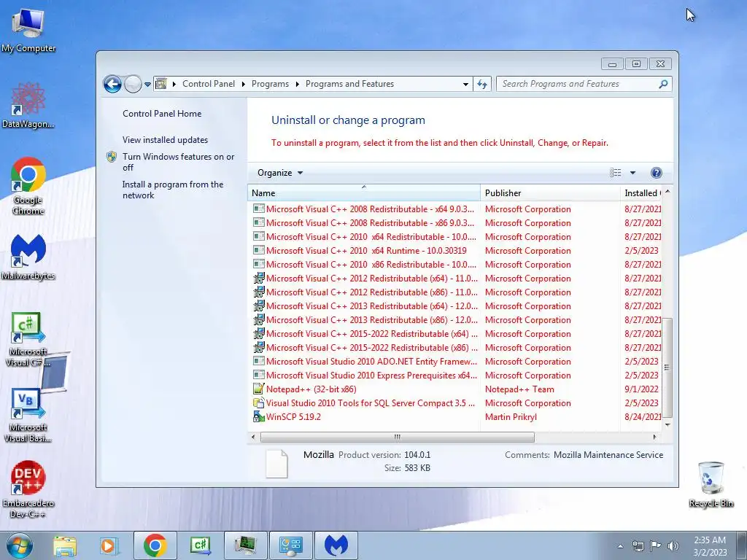Open recent pages dropdown next to Forward
Image resolution: width=747 pixels, height=560 pixels.
pos(147,85)
